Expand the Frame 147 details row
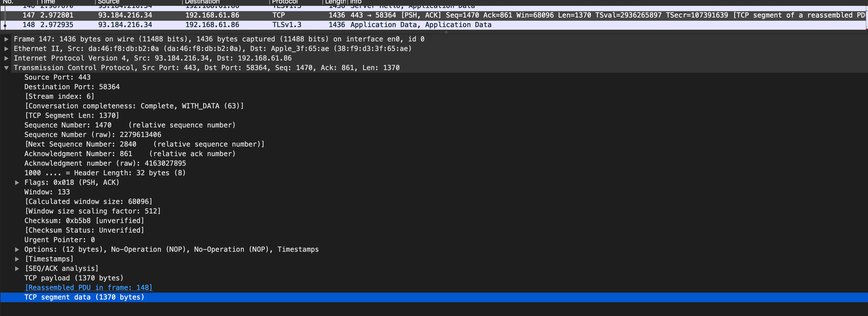Screen dimensions: 868x316 pyautogui.click(x=6, y=39)
